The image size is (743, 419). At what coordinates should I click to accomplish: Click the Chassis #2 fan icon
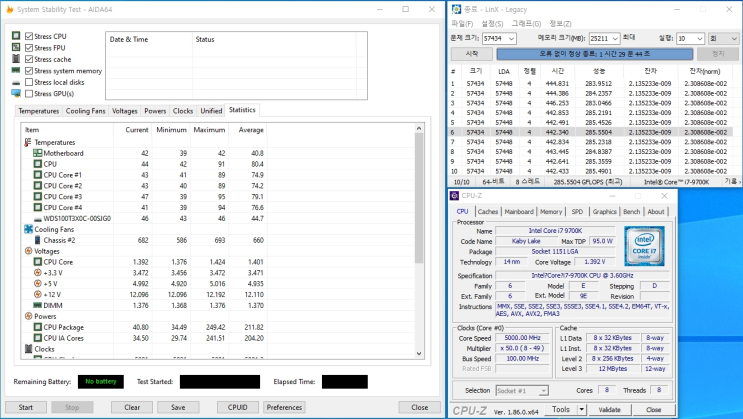tap(37, 240)
